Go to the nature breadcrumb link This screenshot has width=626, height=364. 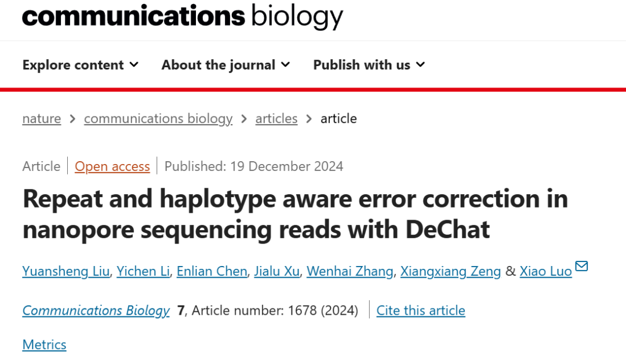(42, 119)
